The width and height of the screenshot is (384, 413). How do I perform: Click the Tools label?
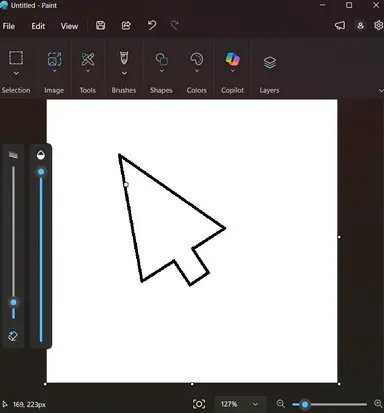(88, 90)
